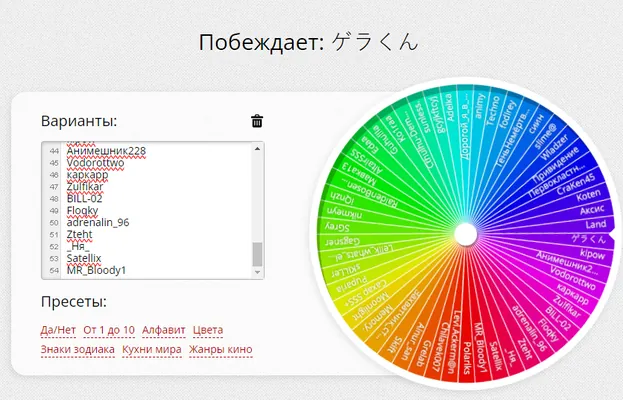Choose the 'Алфавит' preset
The width and height of the screenshot is (623, 400).
point(164,330)
